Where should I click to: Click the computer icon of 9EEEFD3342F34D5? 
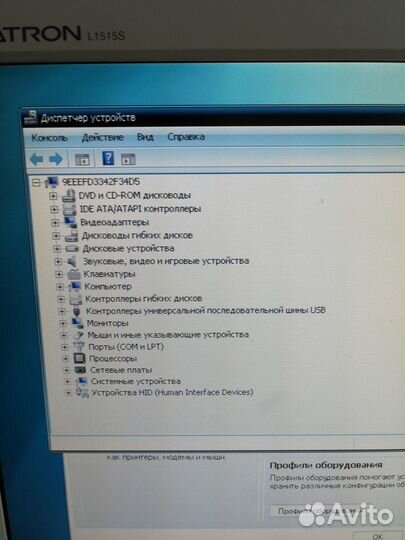pyautogui.click(x=52, y=182)
